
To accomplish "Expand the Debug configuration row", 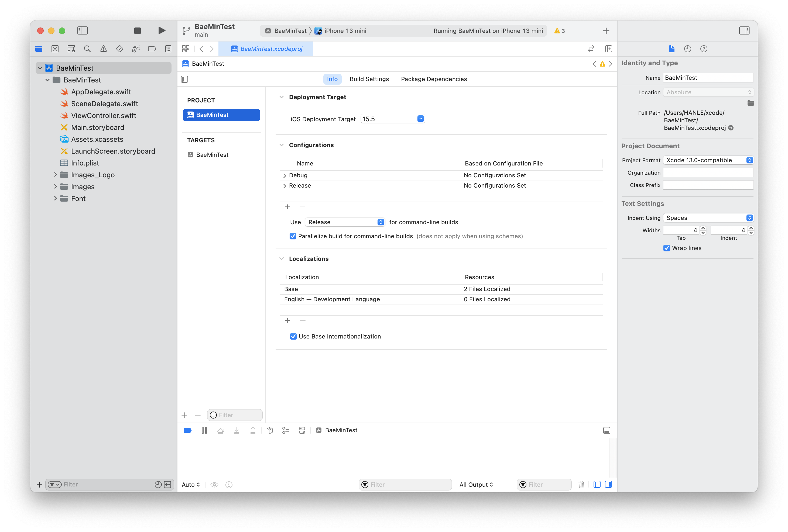I will [285, 175].
